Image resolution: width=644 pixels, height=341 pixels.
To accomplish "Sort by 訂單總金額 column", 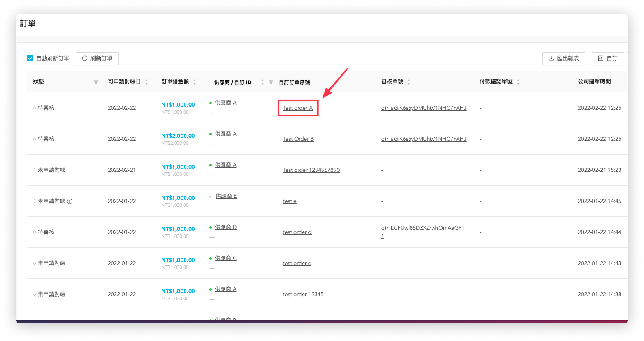I will 194,82.
